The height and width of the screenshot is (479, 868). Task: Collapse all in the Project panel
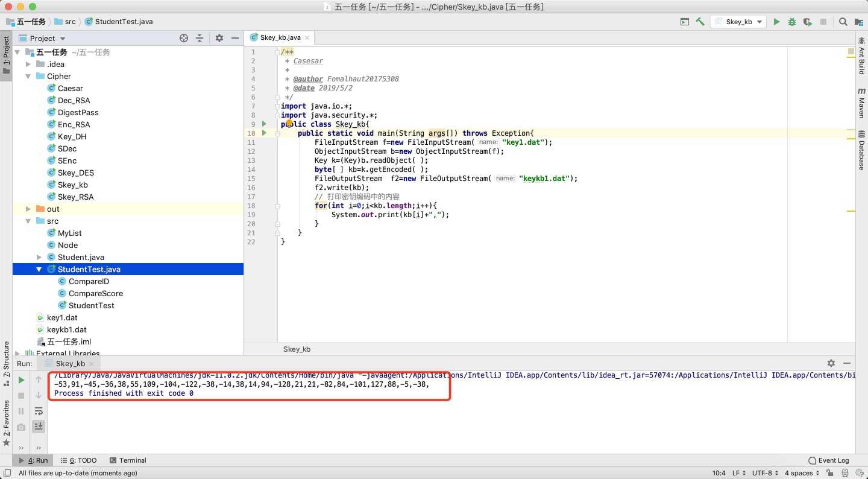(x=200, y=38)
